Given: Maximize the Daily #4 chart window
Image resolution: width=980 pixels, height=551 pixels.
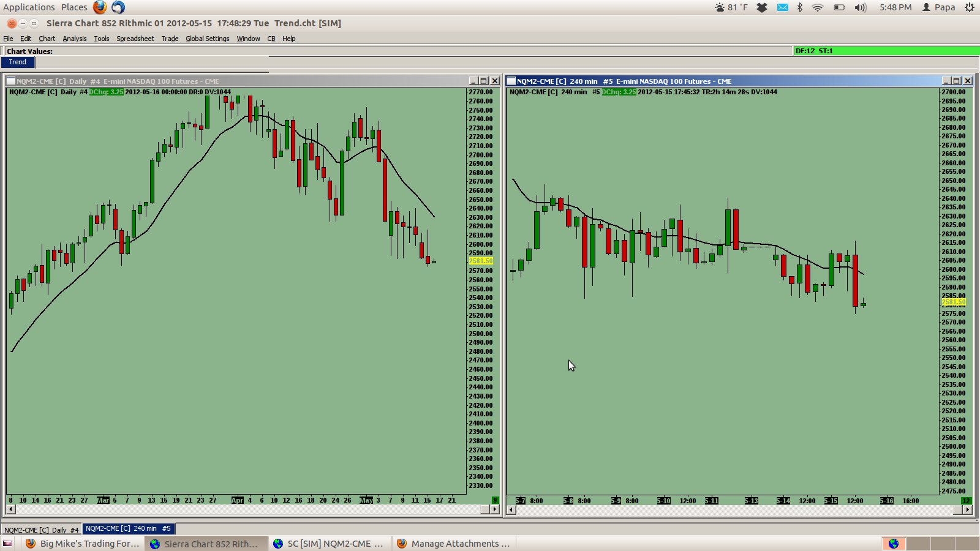Looking at the screenshot, I should (x=484, y=81).
